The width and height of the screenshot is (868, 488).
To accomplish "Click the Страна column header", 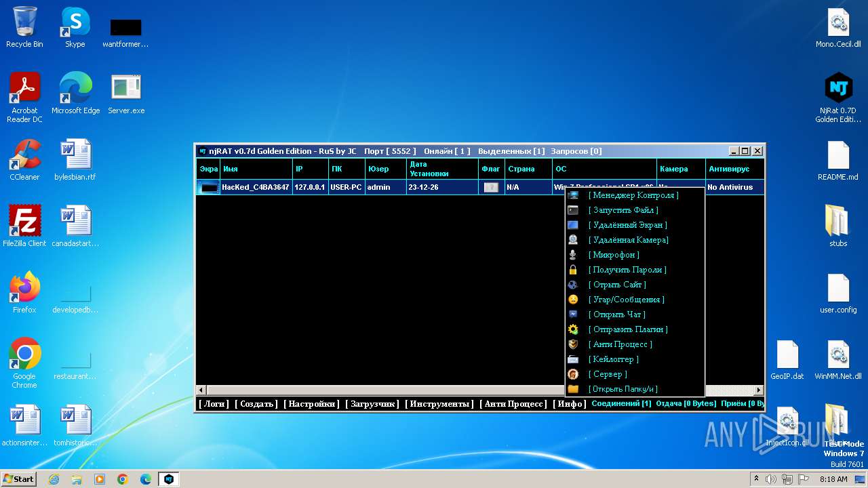I will point(528,169).
